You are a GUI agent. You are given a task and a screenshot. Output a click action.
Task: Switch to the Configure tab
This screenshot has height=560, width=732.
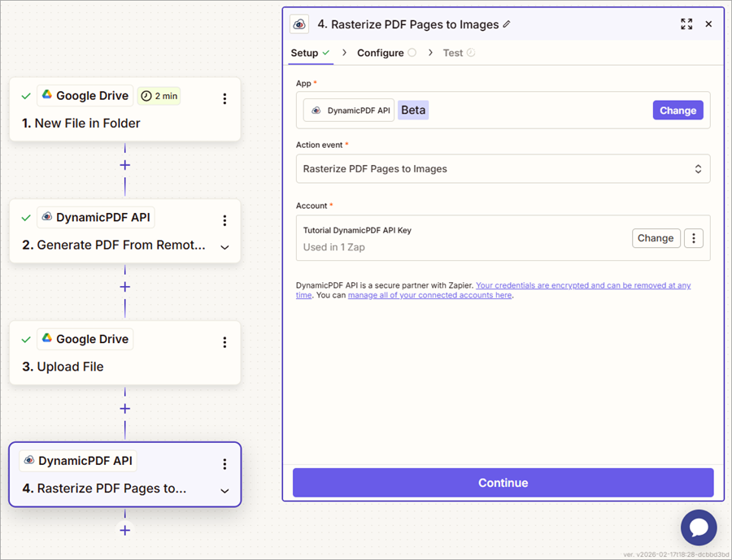pos(381,53)
